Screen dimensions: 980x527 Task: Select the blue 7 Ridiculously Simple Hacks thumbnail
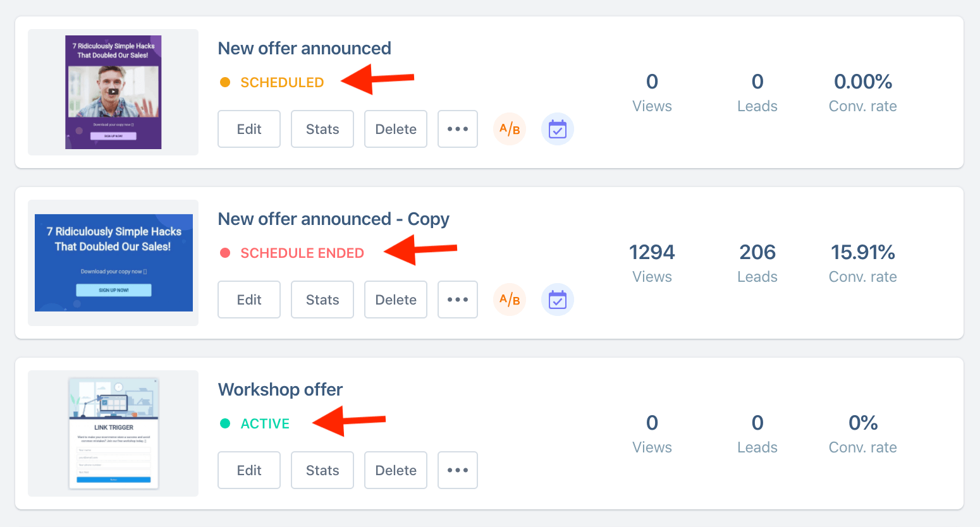point(114,263)
